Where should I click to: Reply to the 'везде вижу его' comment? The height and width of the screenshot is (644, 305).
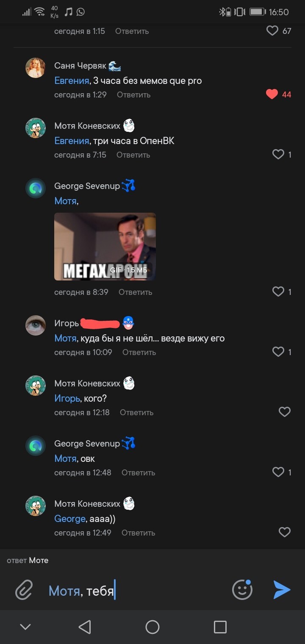click(x=139, y=352)
